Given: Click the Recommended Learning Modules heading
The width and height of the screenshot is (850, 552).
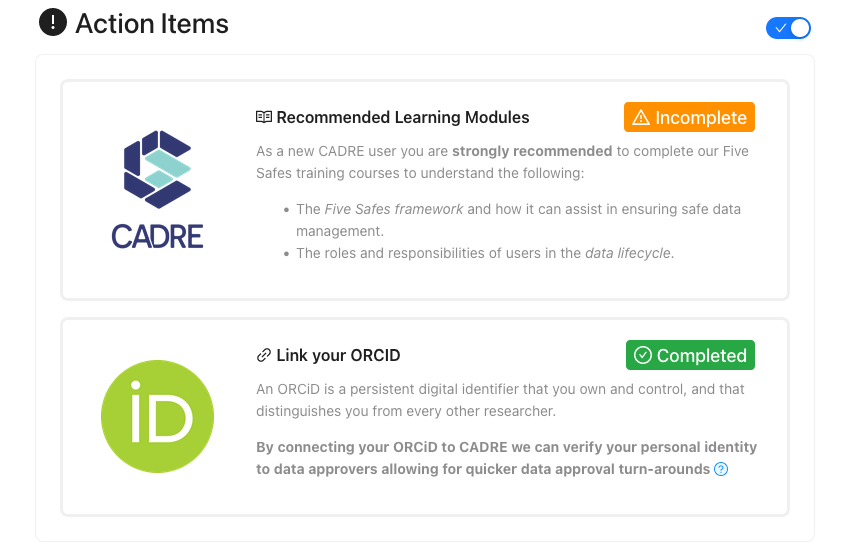Looking at the screenshot, I should click(x=403, y=117).
